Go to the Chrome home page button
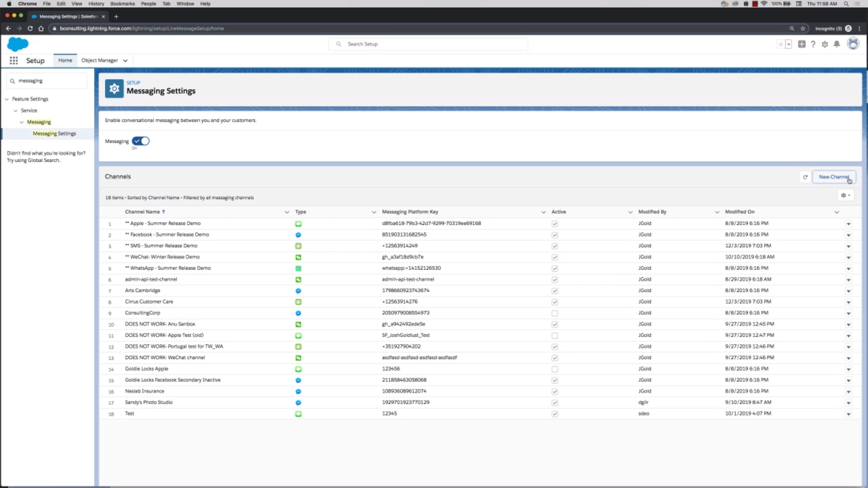Screen dimensions: 868x488 pos(41,28)
